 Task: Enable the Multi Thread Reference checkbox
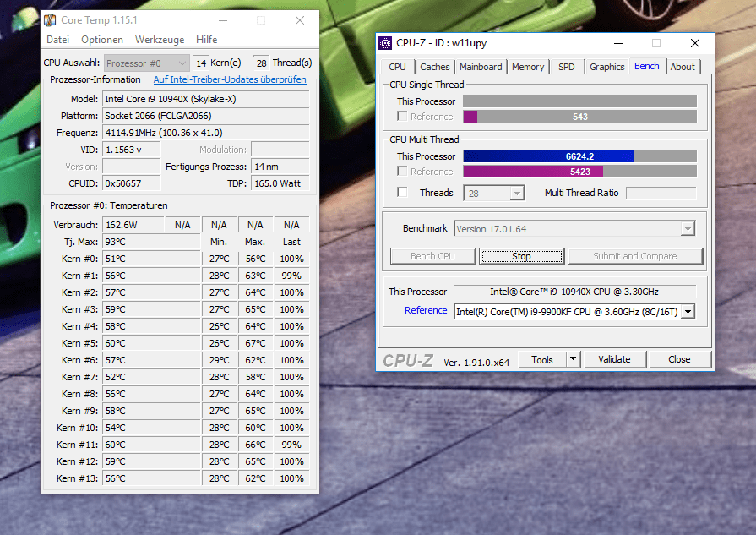pyautogui.click(x=402, y=171)
